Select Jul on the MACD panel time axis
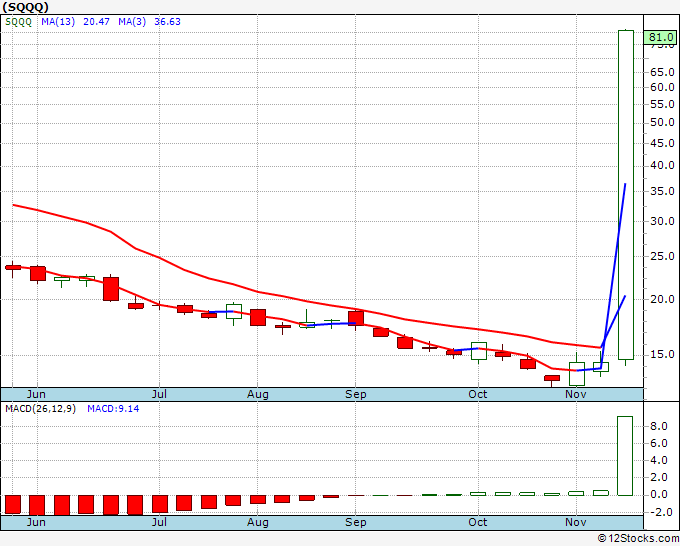 [x=159, y=522]
